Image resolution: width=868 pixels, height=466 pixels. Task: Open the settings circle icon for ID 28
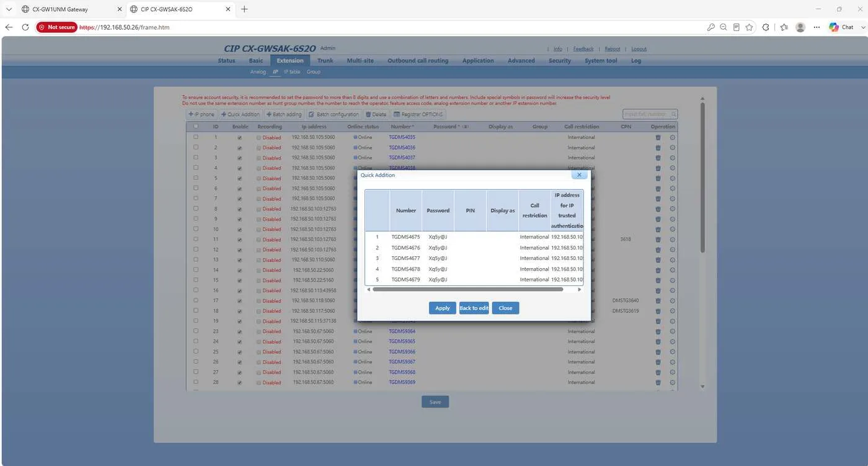(x=673, y=382)
